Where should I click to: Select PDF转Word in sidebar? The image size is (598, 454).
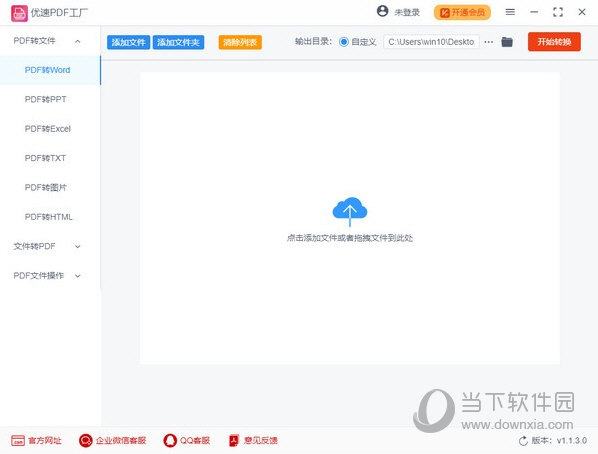coord(50,70)
